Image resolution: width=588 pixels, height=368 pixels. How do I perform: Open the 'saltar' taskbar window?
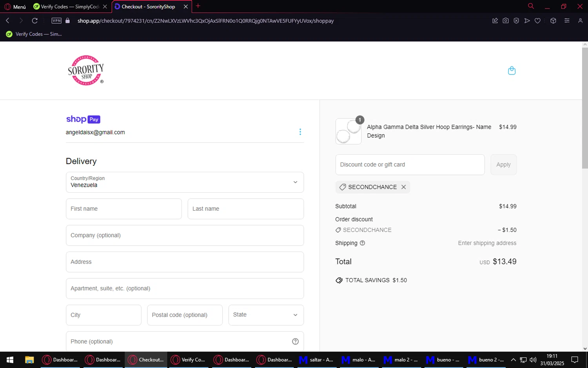coord(317,360)
